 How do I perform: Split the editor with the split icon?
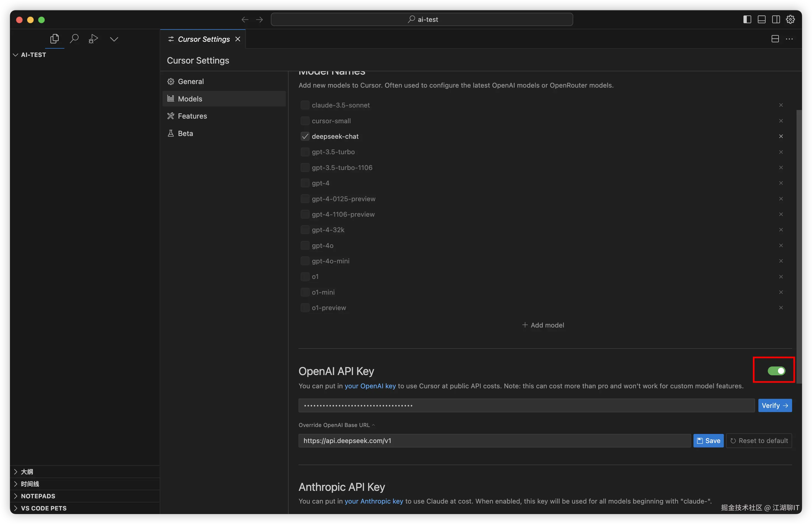775,39
